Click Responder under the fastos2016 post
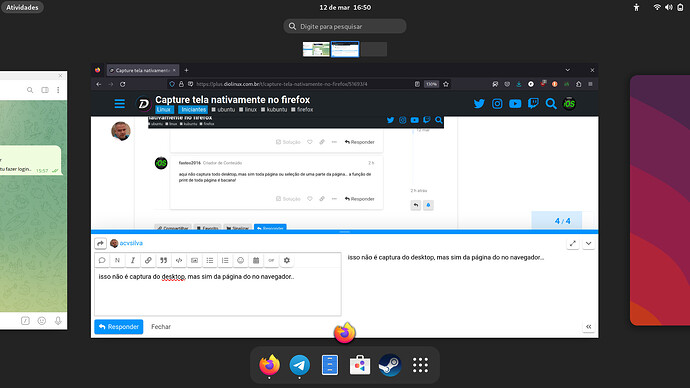This screenshot has height=388, width=690. coord(360,199)
